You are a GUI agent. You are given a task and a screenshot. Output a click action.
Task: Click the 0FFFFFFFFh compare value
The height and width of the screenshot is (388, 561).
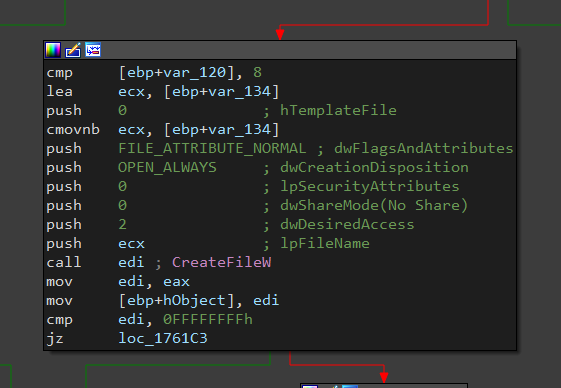click(x=208, y=319)
